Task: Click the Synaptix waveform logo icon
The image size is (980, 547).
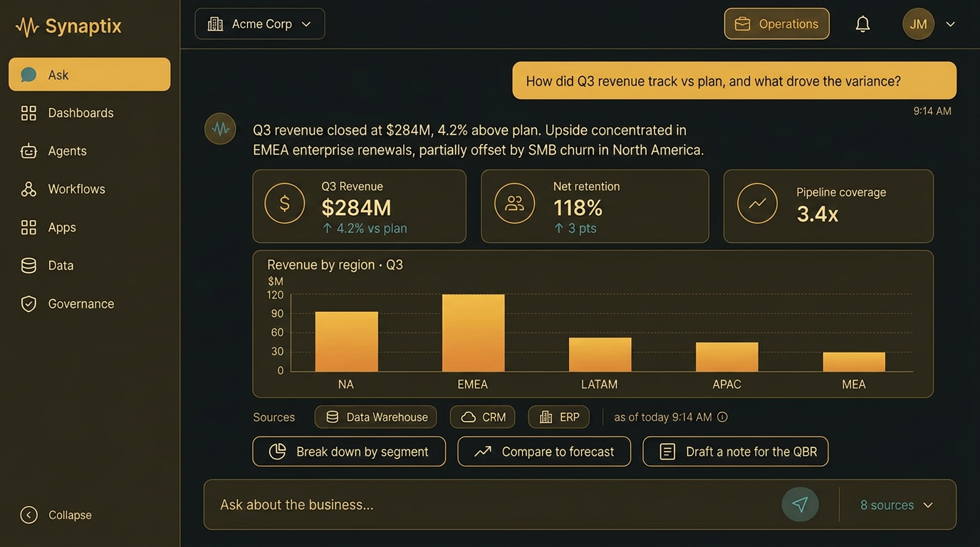Action: pyautogui.click(x=27, y=27)
